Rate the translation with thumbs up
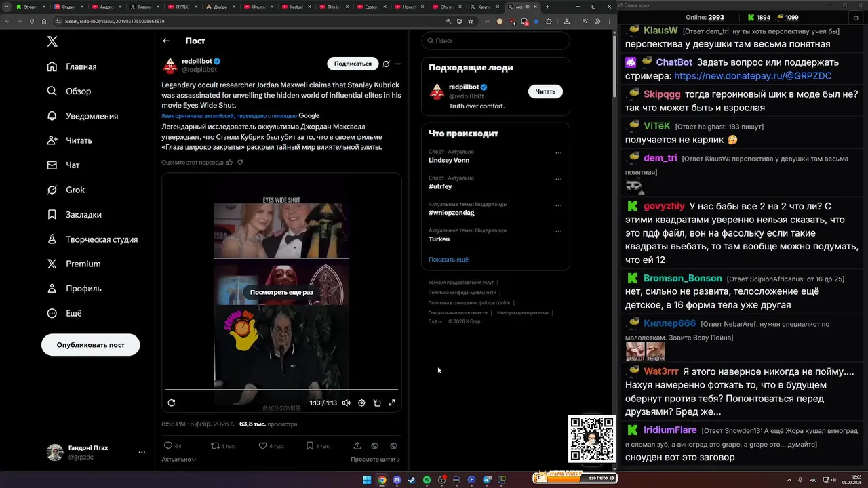Viewport: 868px width, 488px height. (x=230, y=163)
